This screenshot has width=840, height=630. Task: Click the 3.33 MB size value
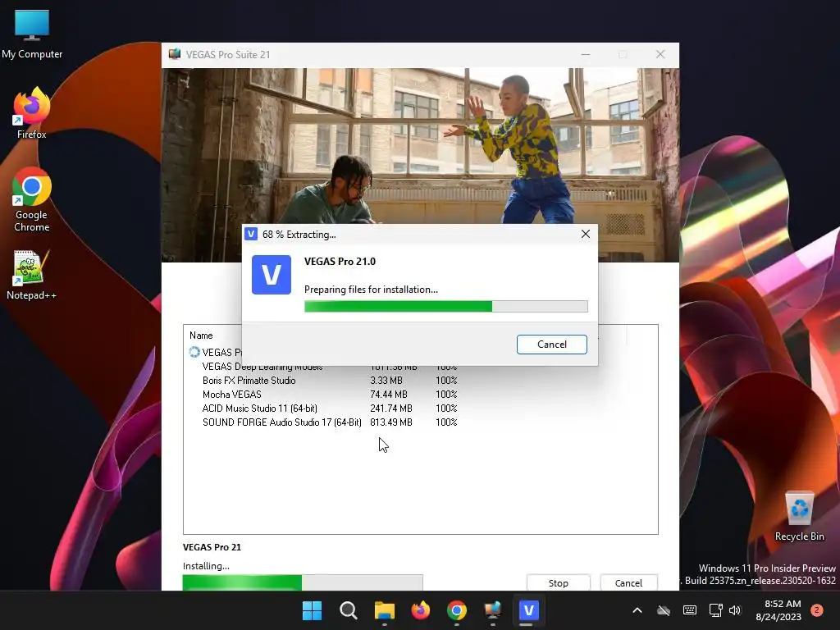click(386, 381)
